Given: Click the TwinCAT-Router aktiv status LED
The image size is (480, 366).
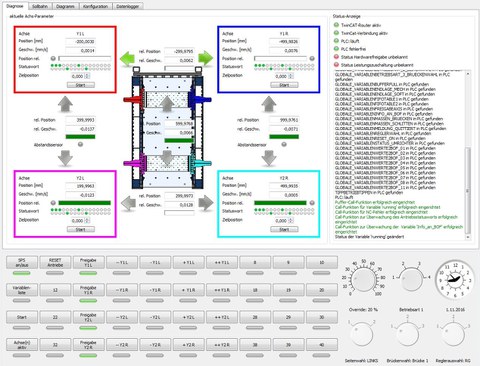Looking at the screenshot, I should pos(336,25).
